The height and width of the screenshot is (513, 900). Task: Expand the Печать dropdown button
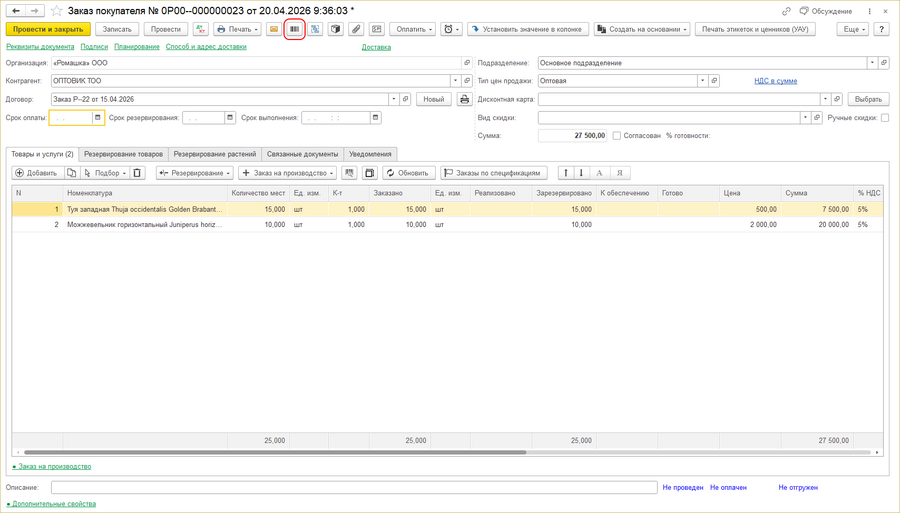pyautogui.click(x=237, y=29)
